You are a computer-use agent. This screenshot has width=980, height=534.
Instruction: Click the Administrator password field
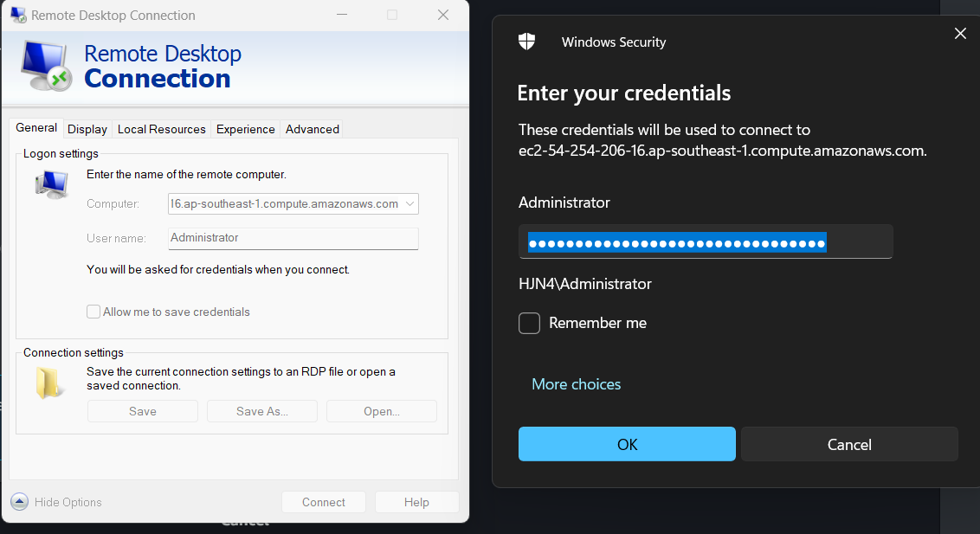click(x=705, y=243)
